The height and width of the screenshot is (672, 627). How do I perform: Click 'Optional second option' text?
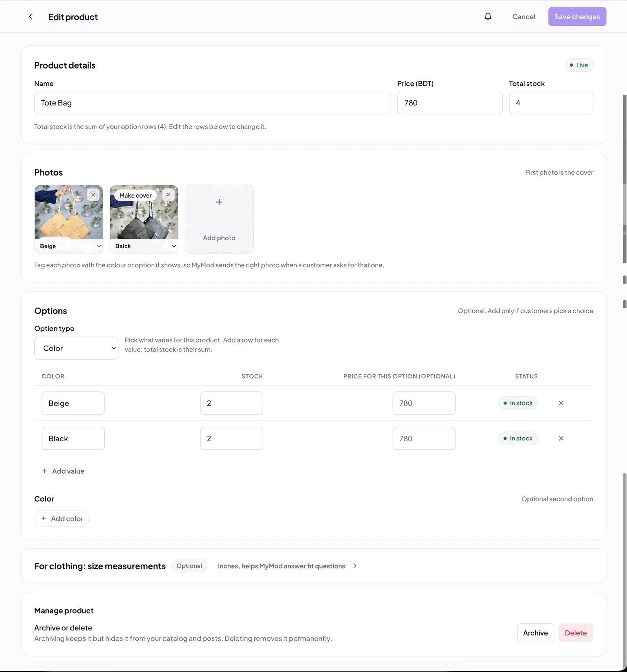[557, 499]
